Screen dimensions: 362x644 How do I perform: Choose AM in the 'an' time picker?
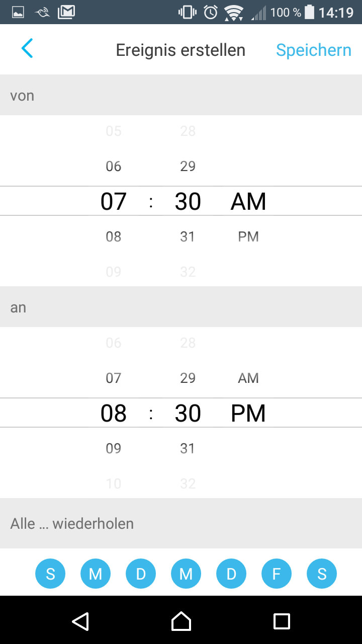click(248, 378)
